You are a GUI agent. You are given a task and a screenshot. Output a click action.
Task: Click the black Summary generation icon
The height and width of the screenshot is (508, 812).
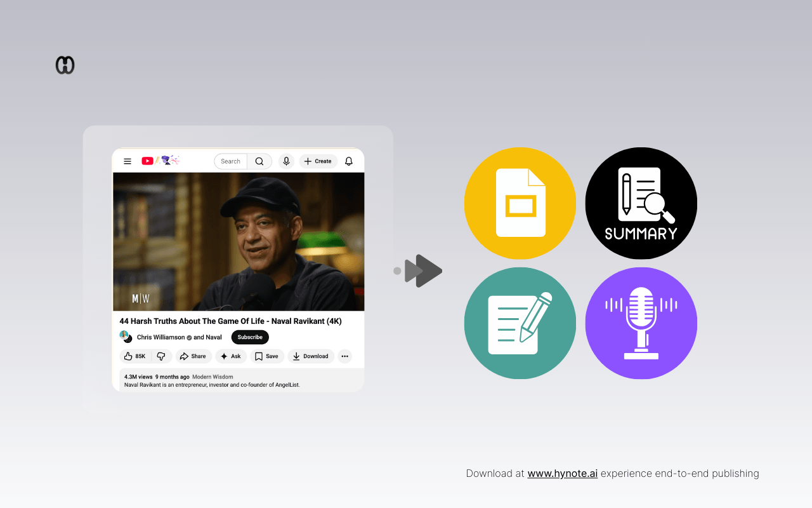point(641,203)
